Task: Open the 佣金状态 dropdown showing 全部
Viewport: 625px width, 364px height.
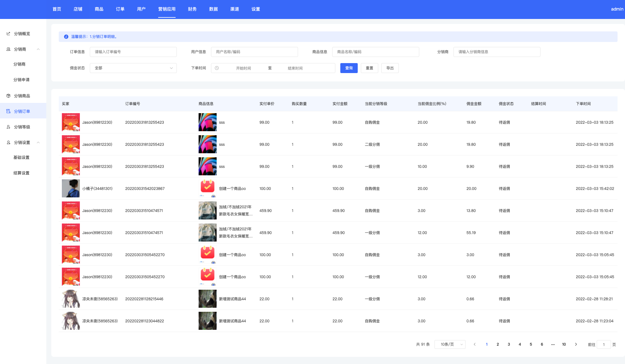Action: [x=133, y=68]
